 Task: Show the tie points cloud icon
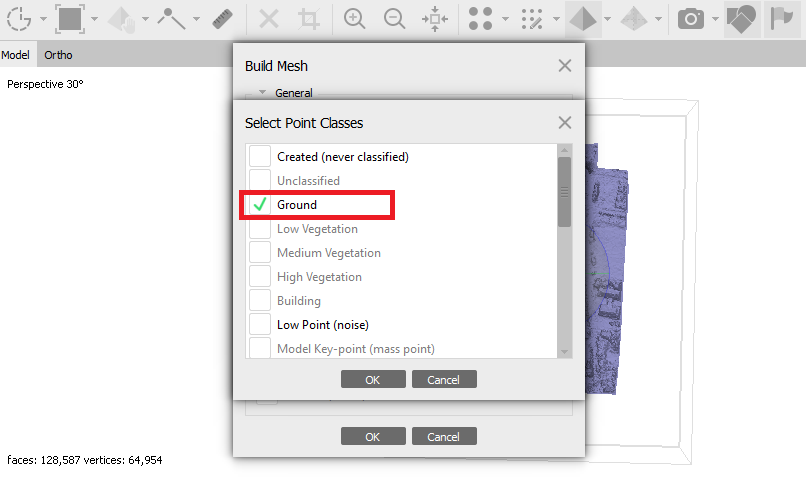coord(481,19)
